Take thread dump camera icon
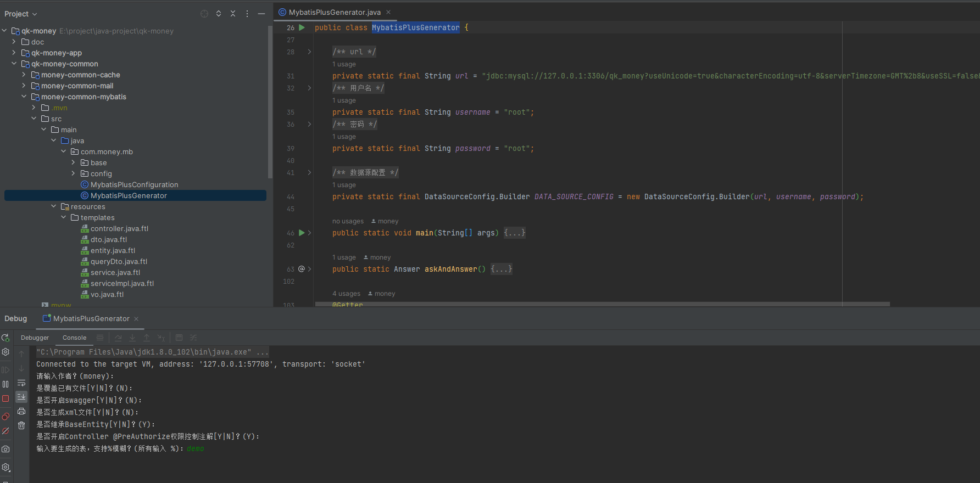This screenshot has width=980, height=483. [5, 449]
